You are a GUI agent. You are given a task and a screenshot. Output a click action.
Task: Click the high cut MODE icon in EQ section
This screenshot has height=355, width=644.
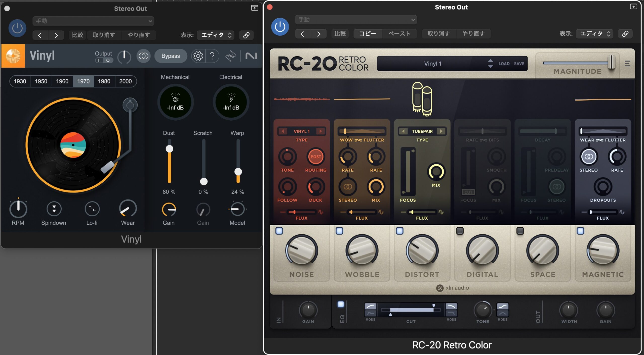click(x=451, y=310)
